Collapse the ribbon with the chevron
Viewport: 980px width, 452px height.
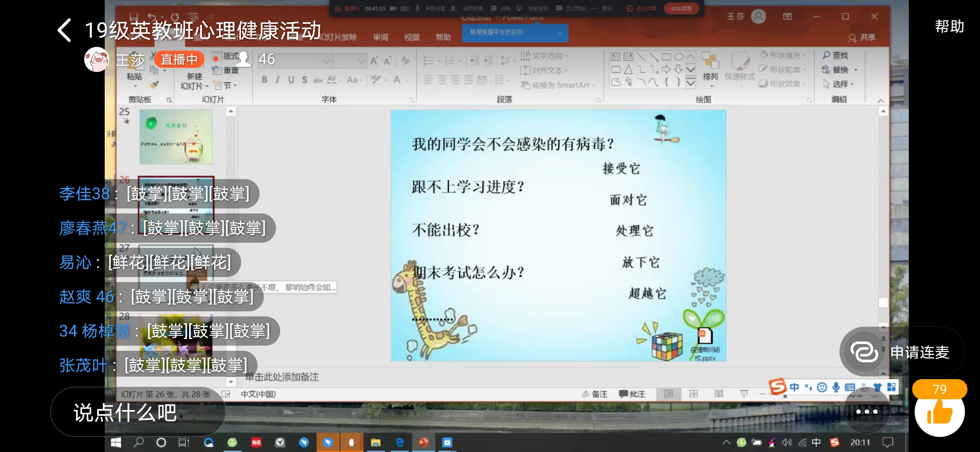tap(881, 100)
